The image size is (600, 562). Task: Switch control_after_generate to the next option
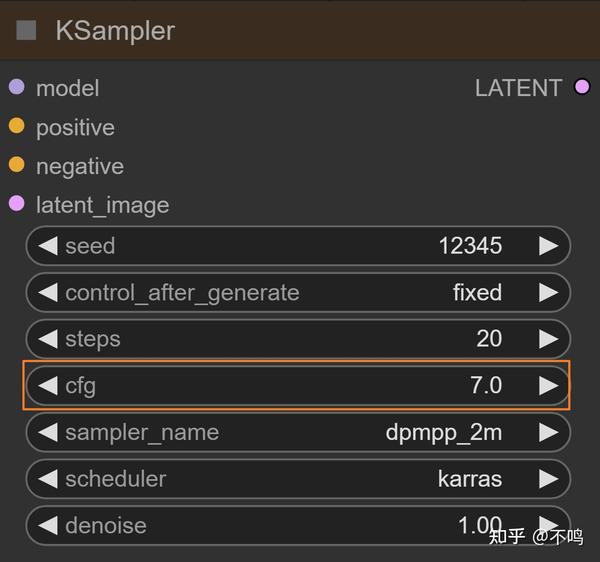pos(548,292)
